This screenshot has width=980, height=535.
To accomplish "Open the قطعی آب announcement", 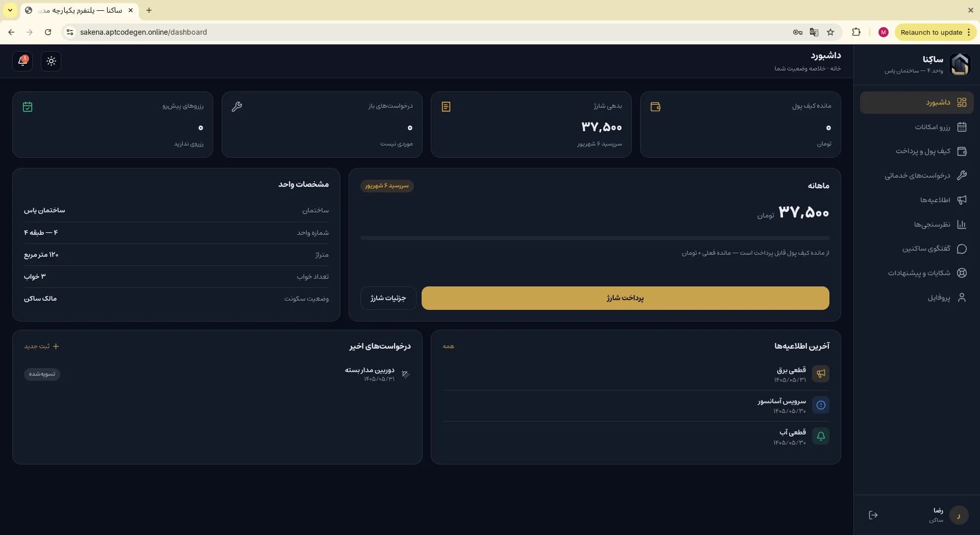I will 636,436.
